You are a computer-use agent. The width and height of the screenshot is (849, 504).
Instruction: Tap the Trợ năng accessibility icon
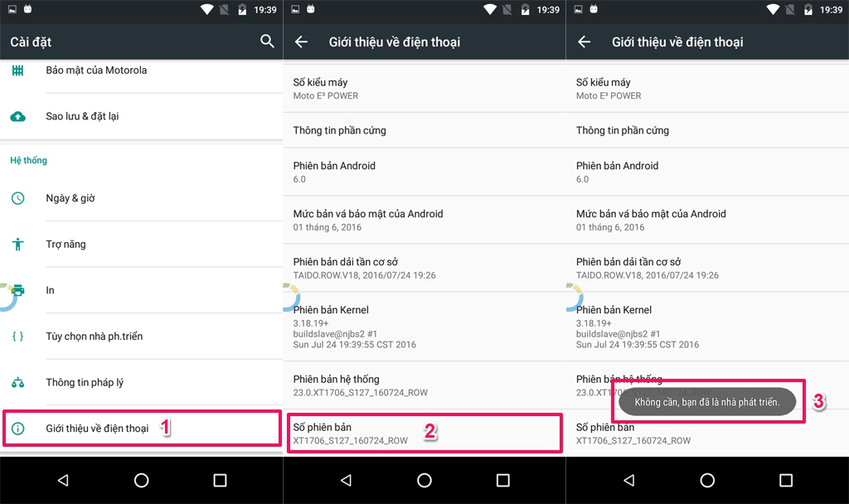point(18,245)
